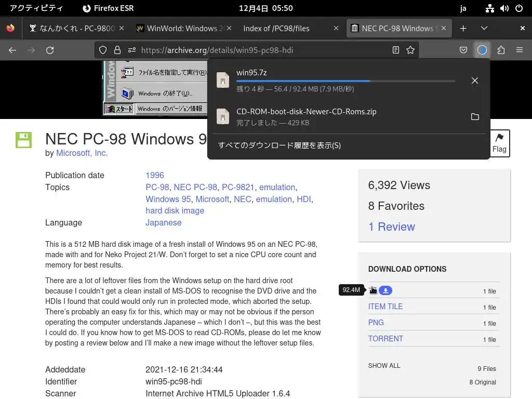Click the CD-ROM-boot-disk-Newer-CD-Roms.zip entry
This screenshot has height=399, width=532.
click(307, 112)
